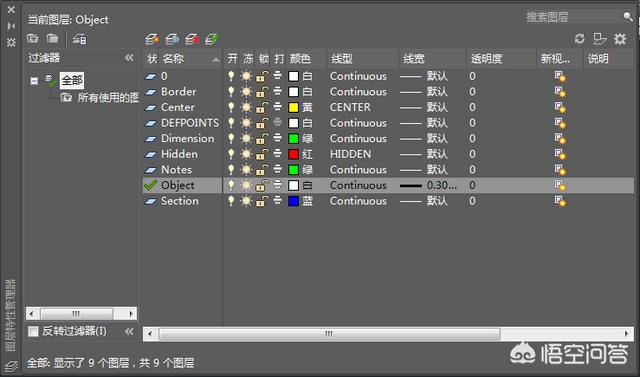The height and width of the screenshot is (377, 640).
Task: Lock the DEFPOINTS layer padlock
Action: pos(262,123)
